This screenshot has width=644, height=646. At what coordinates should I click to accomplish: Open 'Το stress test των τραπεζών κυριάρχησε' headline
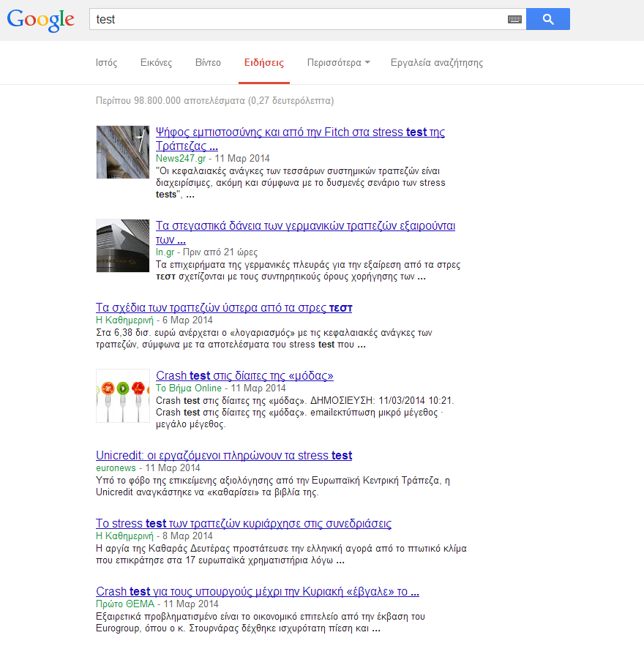click(244, 523)
